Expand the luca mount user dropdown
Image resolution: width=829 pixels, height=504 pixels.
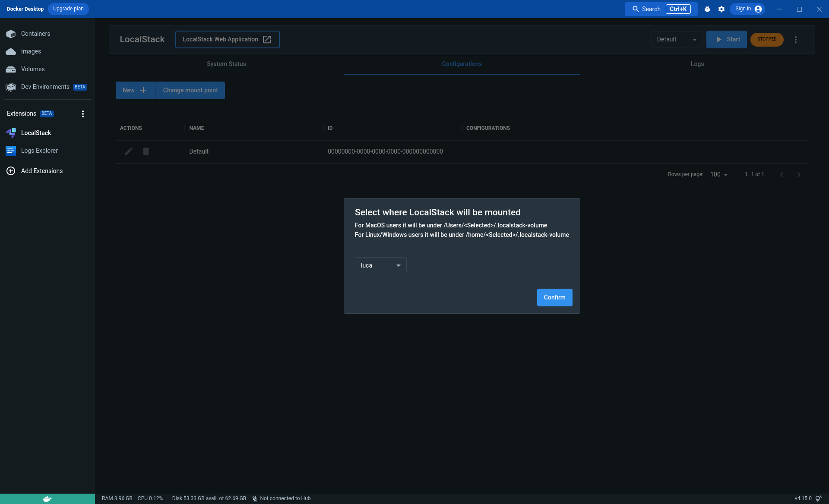click(x=380, y=265)
